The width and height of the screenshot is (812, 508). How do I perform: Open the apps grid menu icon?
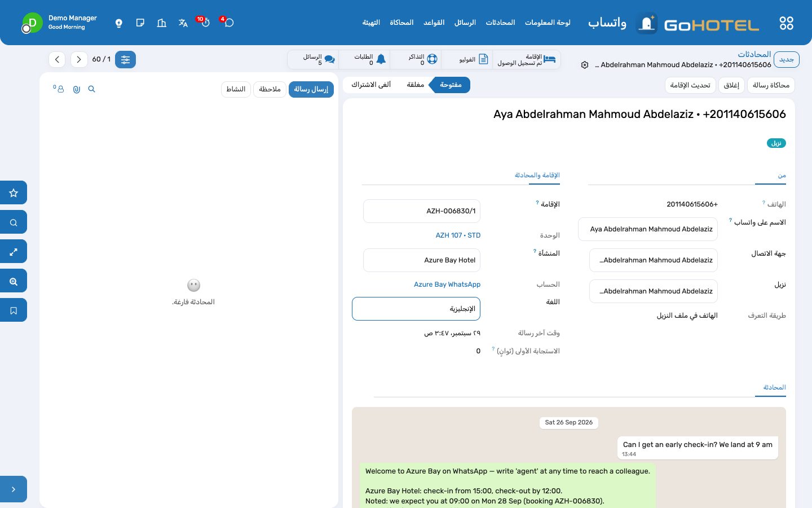[x=786, y=23]
